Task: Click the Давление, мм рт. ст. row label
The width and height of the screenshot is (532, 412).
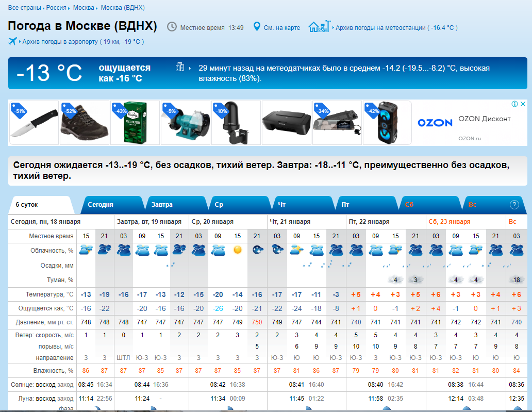Action: point(44,322)
